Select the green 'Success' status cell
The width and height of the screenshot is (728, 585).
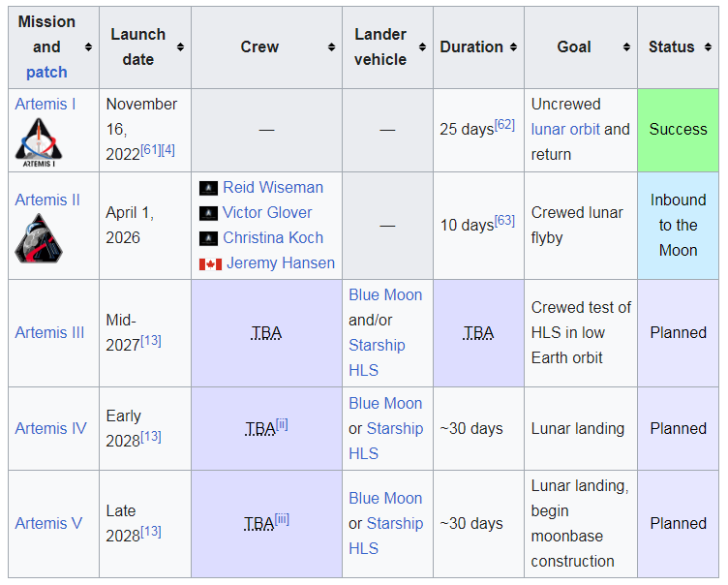point(678,130)
